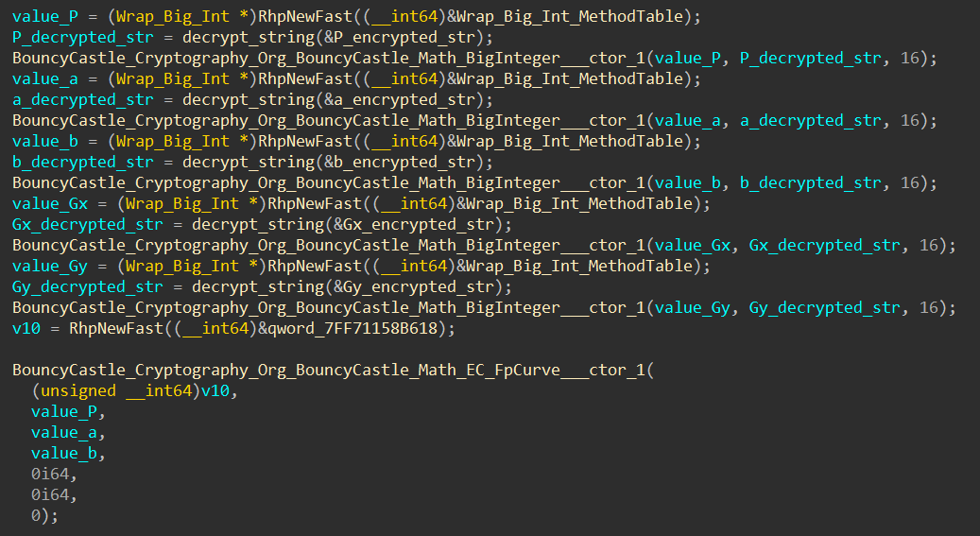Click the (unsigned __int64) cast before v10
The image size is (980, 536).
(116, 391)
